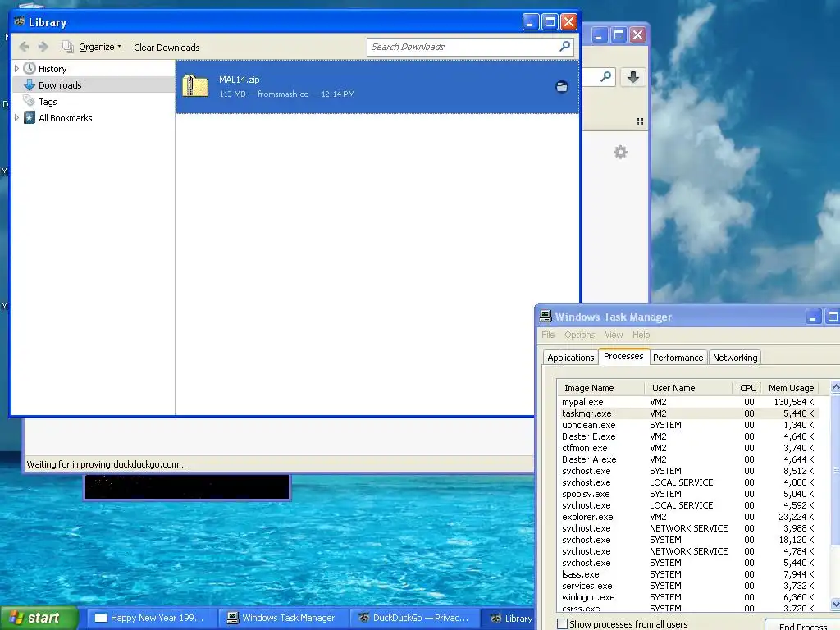Switch to Library taskbar button
The height and width of the screenshot is (630, 840).
[509, 619]
